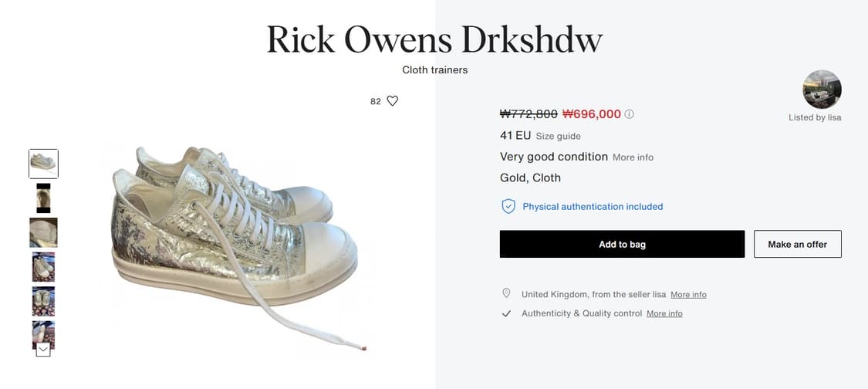This screenshot has height=389, width=868.
Task: Open More info for Authenticity & Quality control
Action: [x=664, y=313]
